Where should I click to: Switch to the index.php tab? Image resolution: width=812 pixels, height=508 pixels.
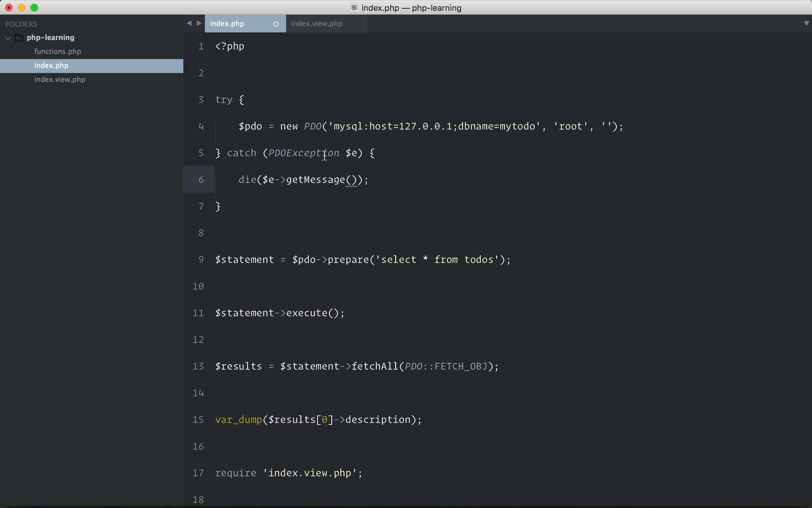(x=245, y=24)
